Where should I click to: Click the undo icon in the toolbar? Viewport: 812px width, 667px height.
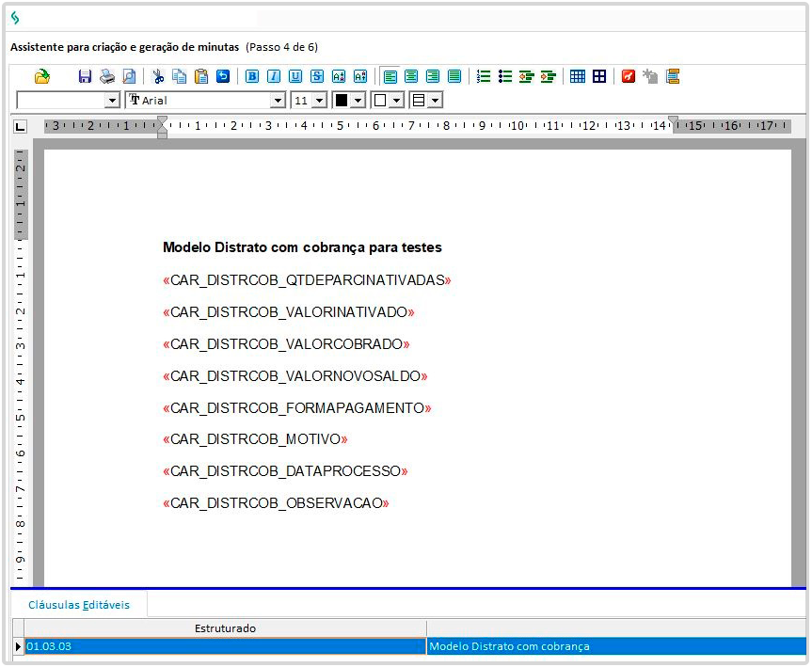tap(223, 77)
